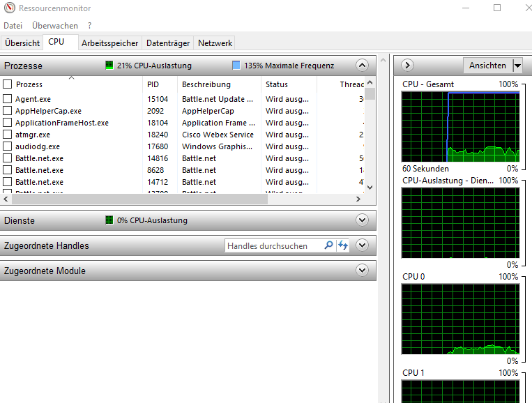Viewport: 532px width, 403px height.
Task: Minimize the Ressourcenmonitor window
Action: coord(466,8)
